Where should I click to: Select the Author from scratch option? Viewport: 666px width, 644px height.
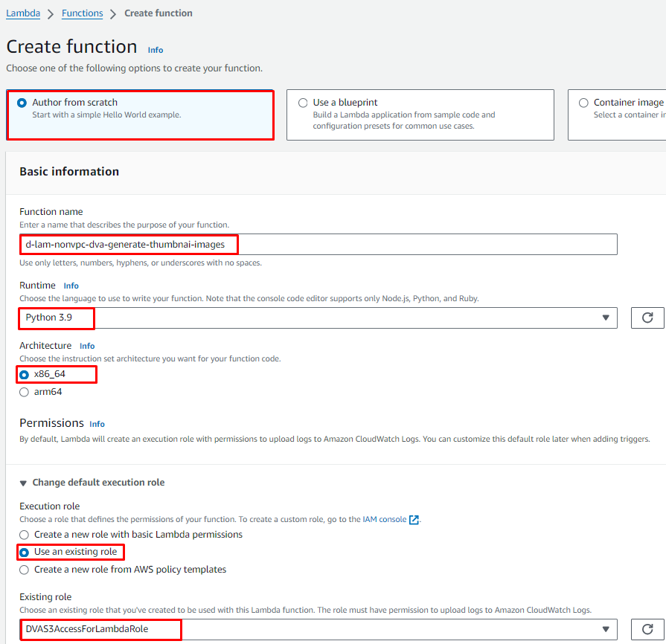coord(22,103)
